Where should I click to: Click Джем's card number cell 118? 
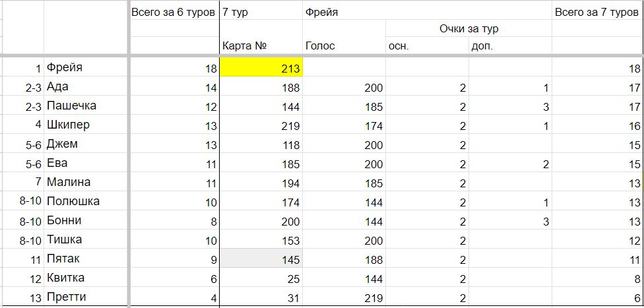pyautogui.click(x=261, y=144)
